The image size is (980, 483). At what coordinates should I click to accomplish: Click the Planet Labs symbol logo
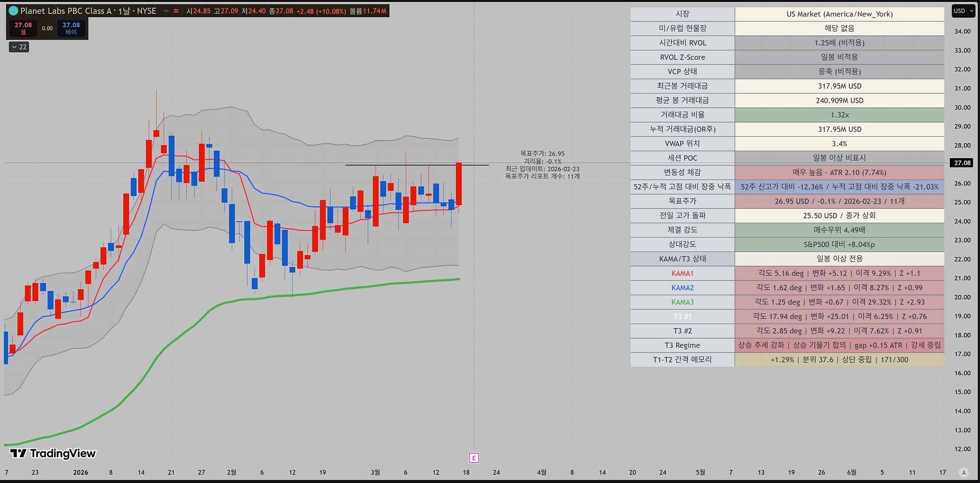click(13, 11)
